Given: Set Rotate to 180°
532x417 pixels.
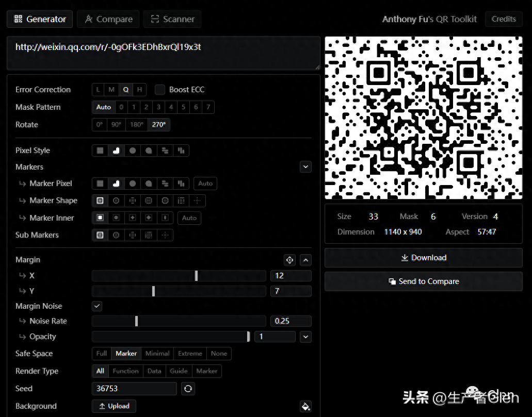Looking at the screenshot, I should click(x=137, y=124).
